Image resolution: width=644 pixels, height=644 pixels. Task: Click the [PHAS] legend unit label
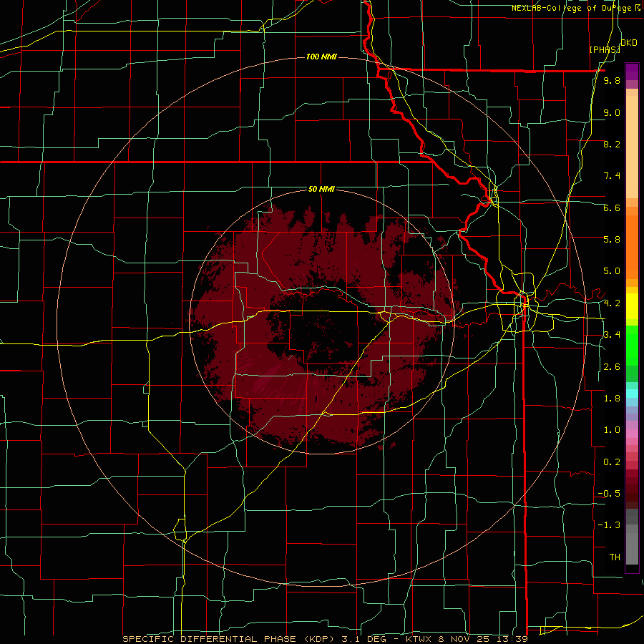tap(605, 50)
